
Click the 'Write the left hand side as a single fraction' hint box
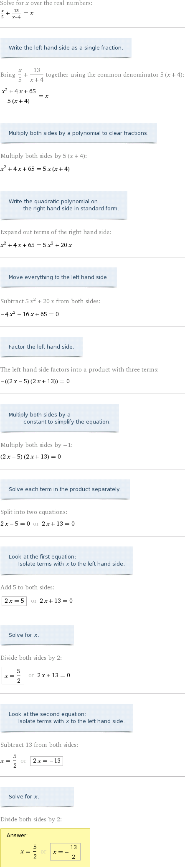tap(66, 48)
